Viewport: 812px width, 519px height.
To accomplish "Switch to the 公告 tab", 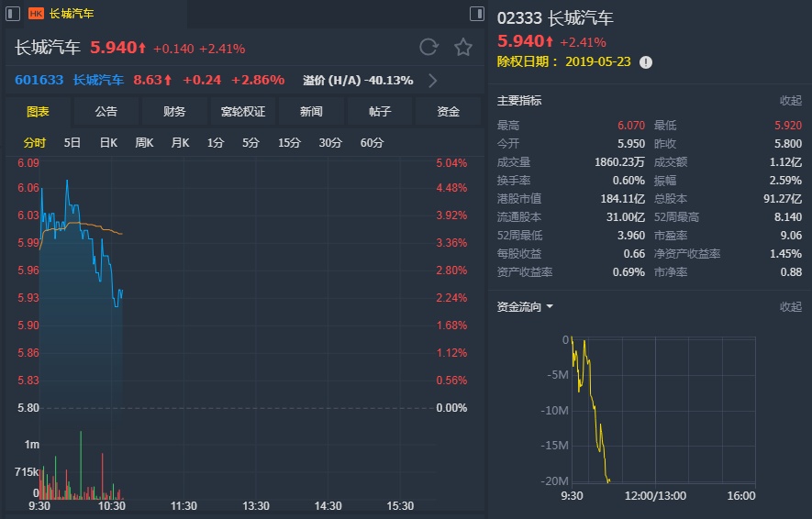I will point(106,112).
